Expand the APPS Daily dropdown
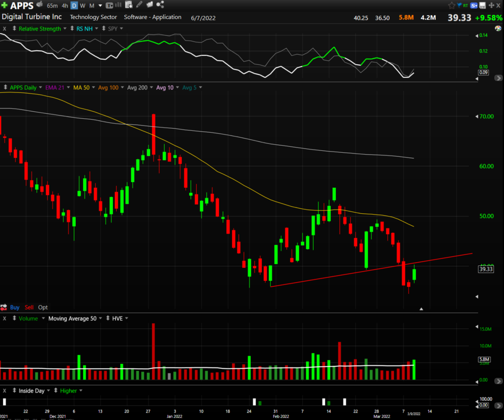 40,88
